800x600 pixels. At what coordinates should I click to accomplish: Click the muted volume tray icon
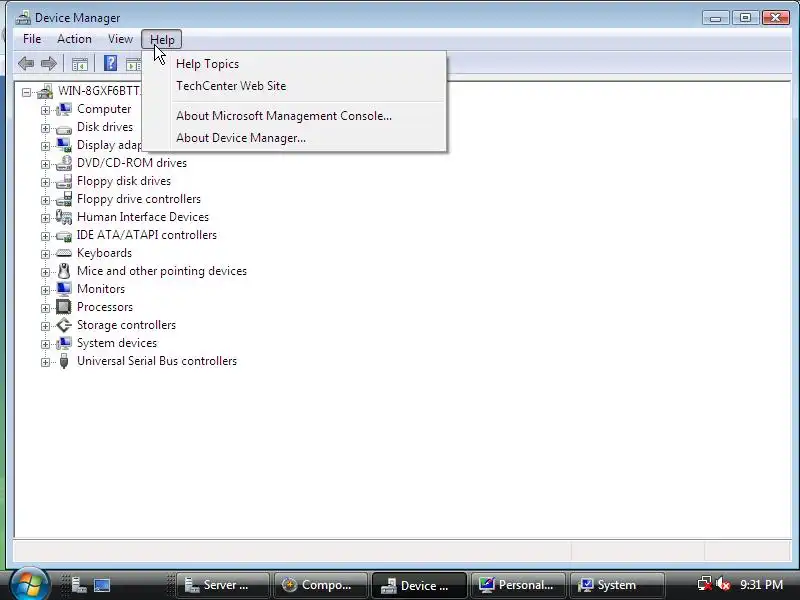tap(723, 584)
